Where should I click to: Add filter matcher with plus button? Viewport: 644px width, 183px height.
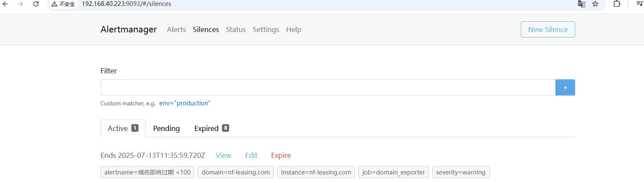(565, 87)
